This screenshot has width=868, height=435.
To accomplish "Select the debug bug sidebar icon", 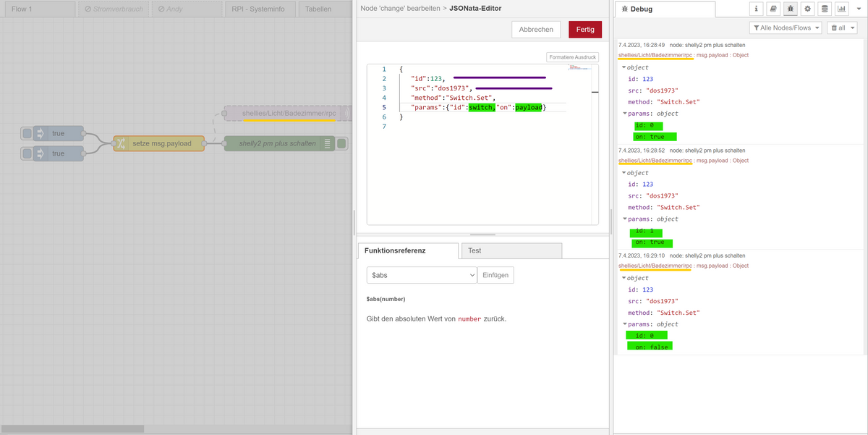I will (791, 9).
